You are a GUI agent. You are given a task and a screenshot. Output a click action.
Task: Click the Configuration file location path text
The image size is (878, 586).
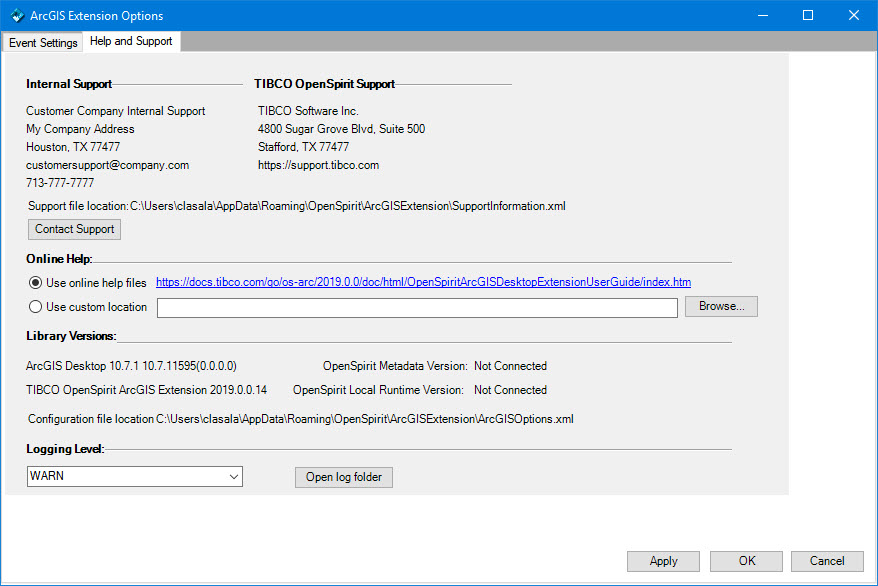pos(365,419)
